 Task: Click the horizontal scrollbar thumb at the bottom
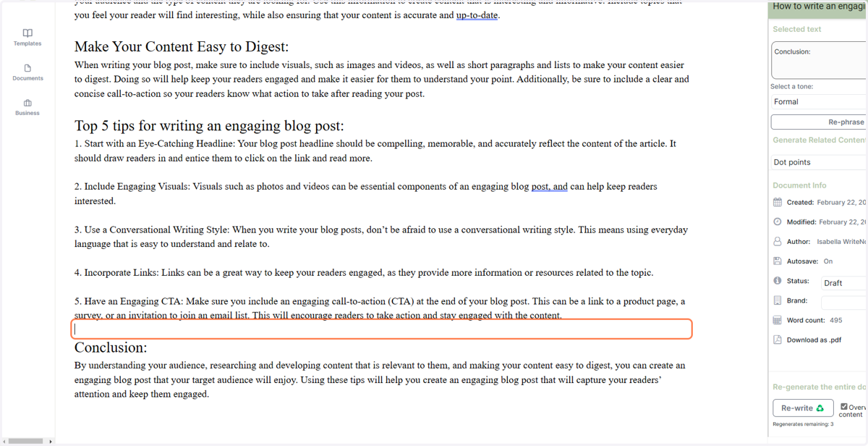(26, 441)
